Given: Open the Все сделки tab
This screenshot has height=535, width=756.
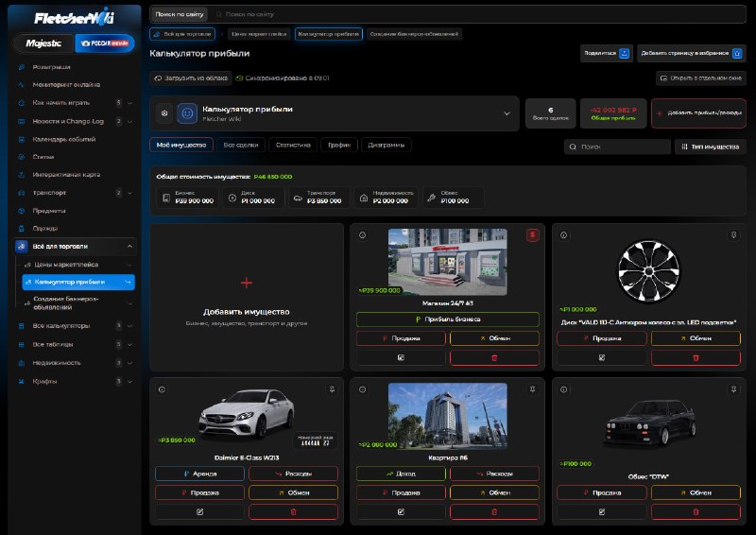Looking at the screenshot, I should pos(241,145).
